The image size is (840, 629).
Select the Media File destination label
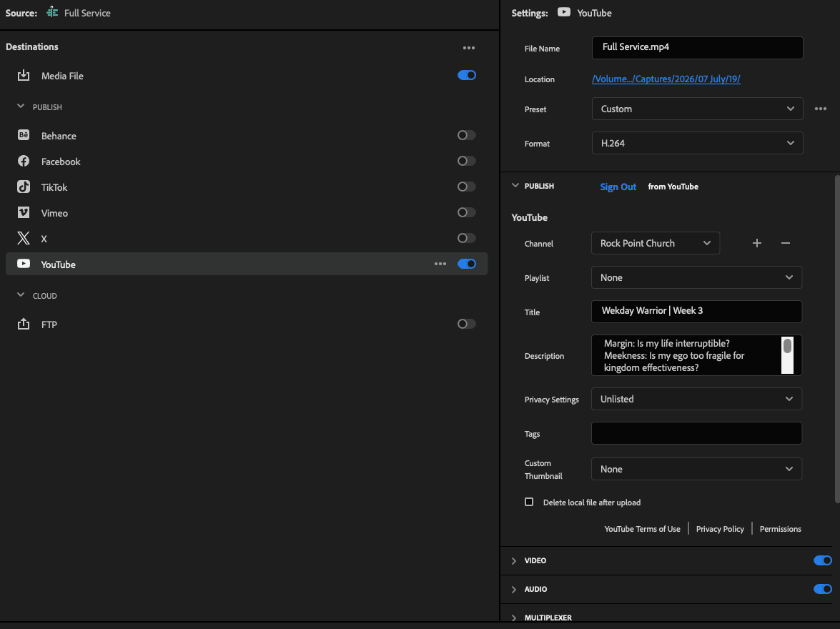pos(62,76)
